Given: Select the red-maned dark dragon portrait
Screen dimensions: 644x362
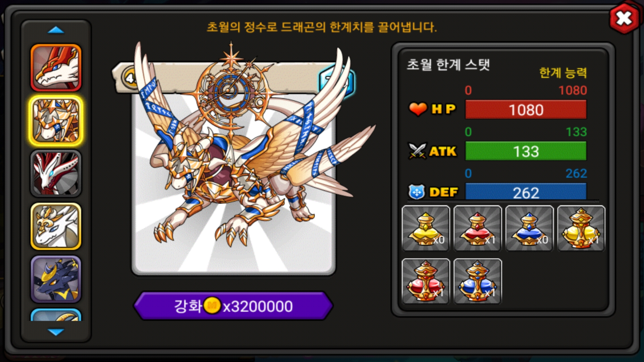Looking at the screenshot, I should tap(56, 173).
